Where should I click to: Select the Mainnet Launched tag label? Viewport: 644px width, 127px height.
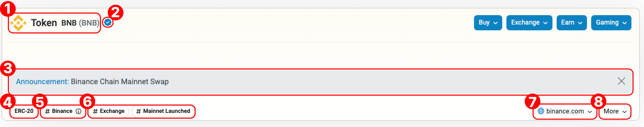[x=167, y=111]
